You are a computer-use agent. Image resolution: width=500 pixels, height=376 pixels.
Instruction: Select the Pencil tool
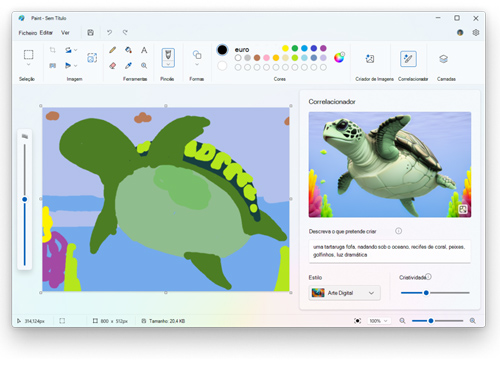[113, 50]
